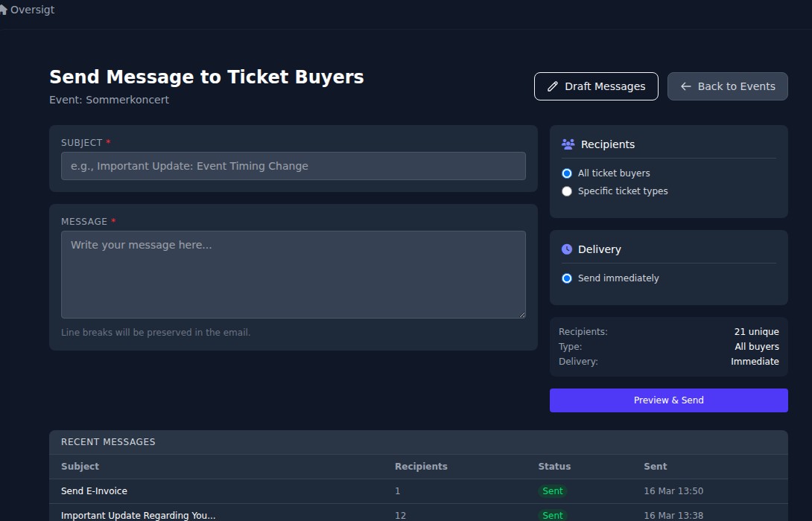Click the Immediate delivery value
Screen dimensions: 812x521
755,362
